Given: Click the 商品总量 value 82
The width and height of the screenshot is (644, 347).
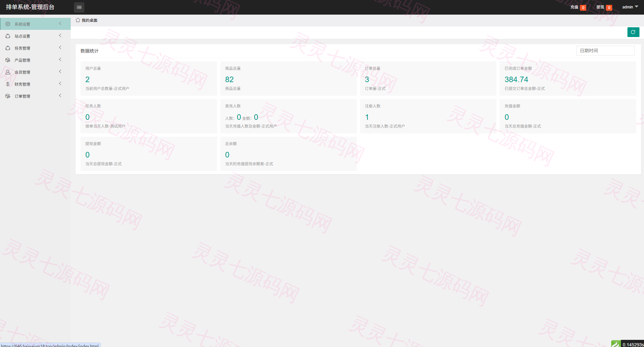Looking at the screenshot, I should 229,80.
